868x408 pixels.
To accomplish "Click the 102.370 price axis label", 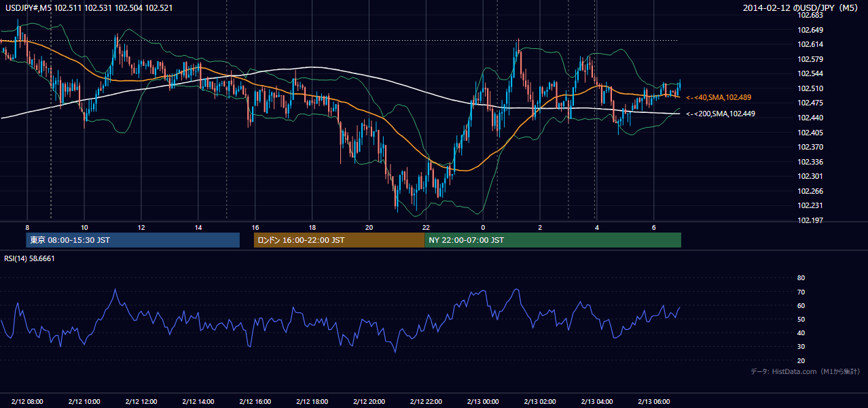I will [x=810, y=147].
